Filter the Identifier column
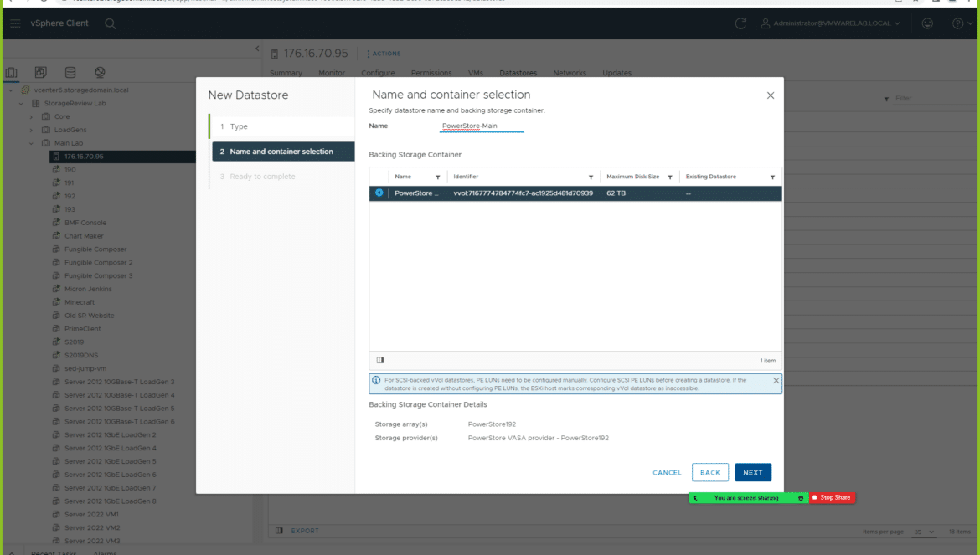980x555 pixels. [591, 177]
